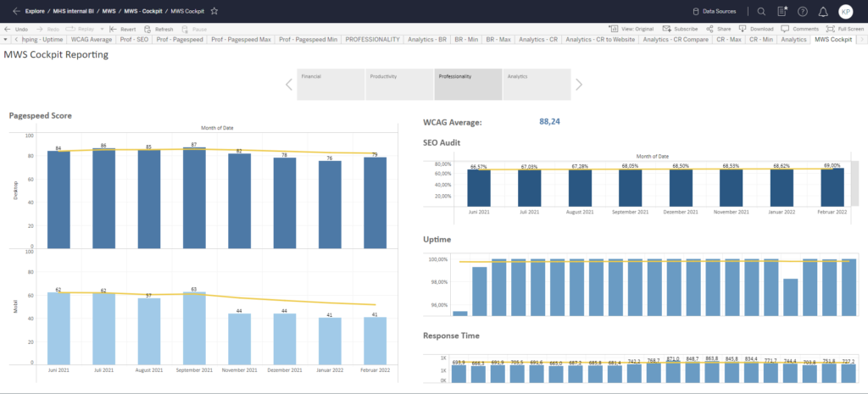Open MHS internal BI breadcrumb link
Viewport: 868px width, 394px height.
(75, 11)
